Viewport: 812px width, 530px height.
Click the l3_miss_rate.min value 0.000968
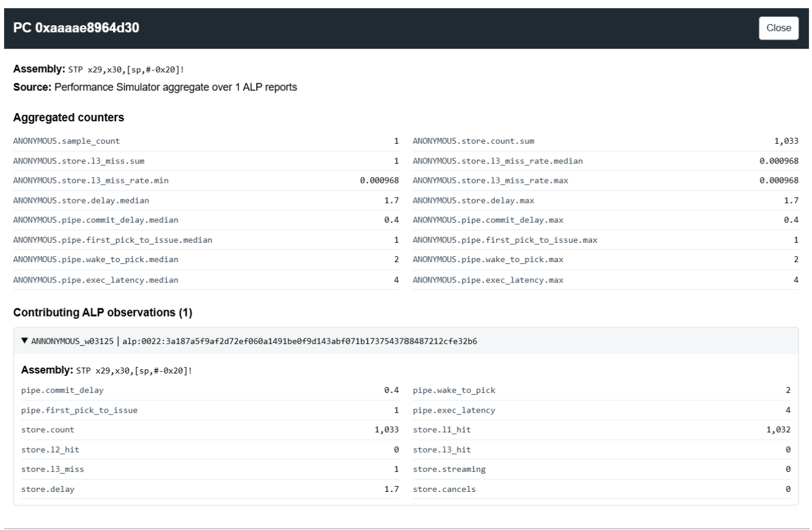click(x=379, y=181)
